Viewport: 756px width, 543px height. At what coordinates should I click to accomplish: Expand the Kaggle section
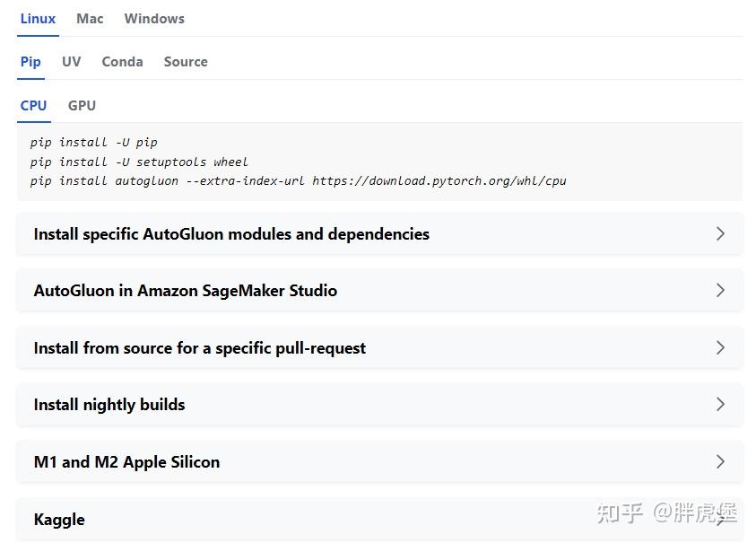pyautogui.click(x=59, y=519)
